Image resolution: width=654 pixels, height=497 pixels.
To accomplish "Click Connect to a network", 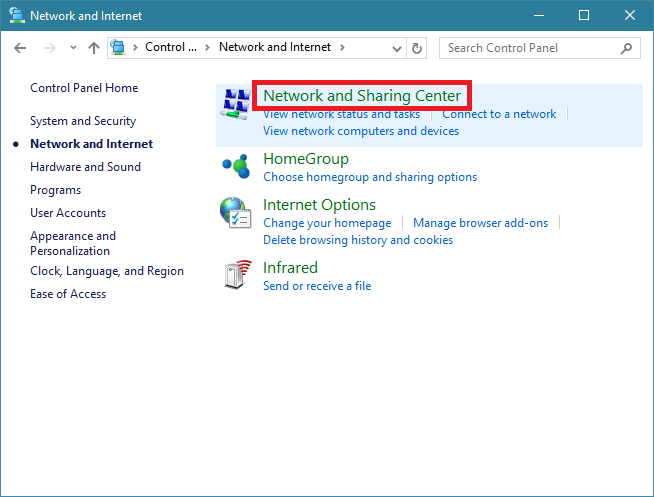I will [x=499, y=114].
